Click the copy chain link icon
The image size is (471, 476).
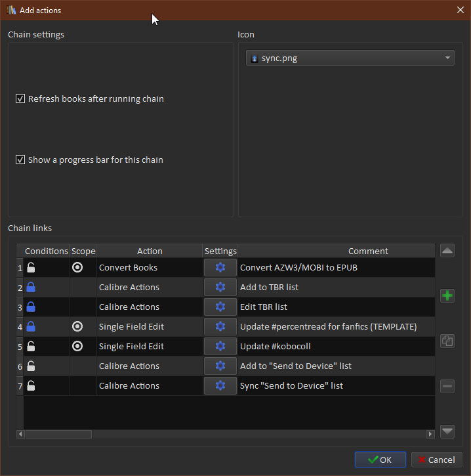tap(447, 341)
